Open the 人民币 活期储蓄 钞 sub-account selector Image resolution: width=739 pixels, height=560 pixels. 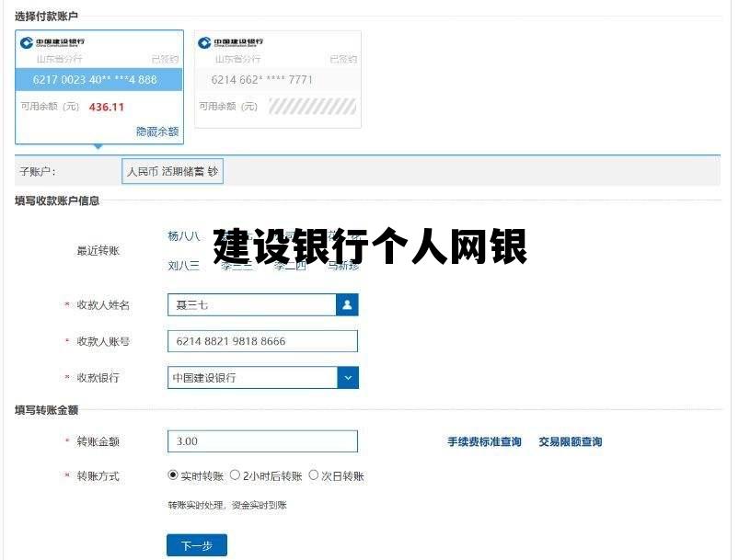pos(172,170)
